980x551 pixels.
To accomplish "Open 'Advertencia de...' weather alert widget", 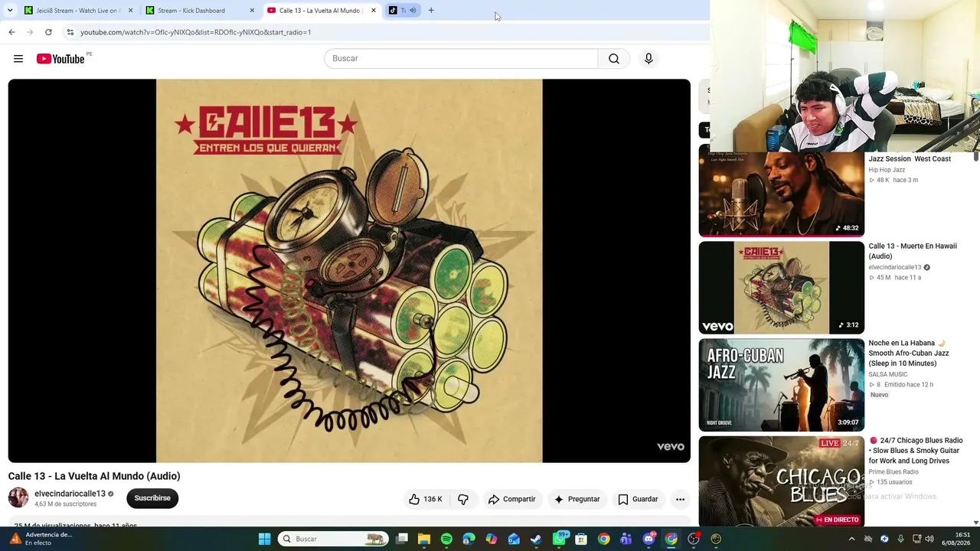I will (40, 539).
